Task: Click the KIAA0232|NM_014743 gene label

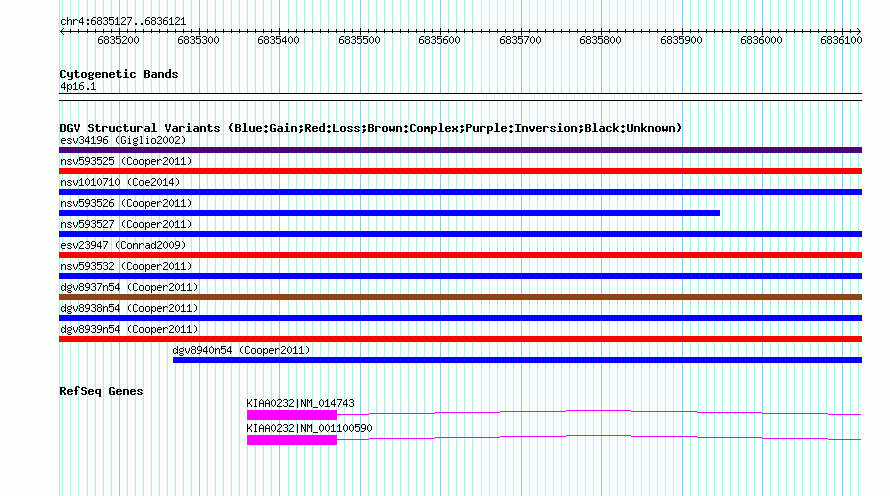Action: coord(300,403)
